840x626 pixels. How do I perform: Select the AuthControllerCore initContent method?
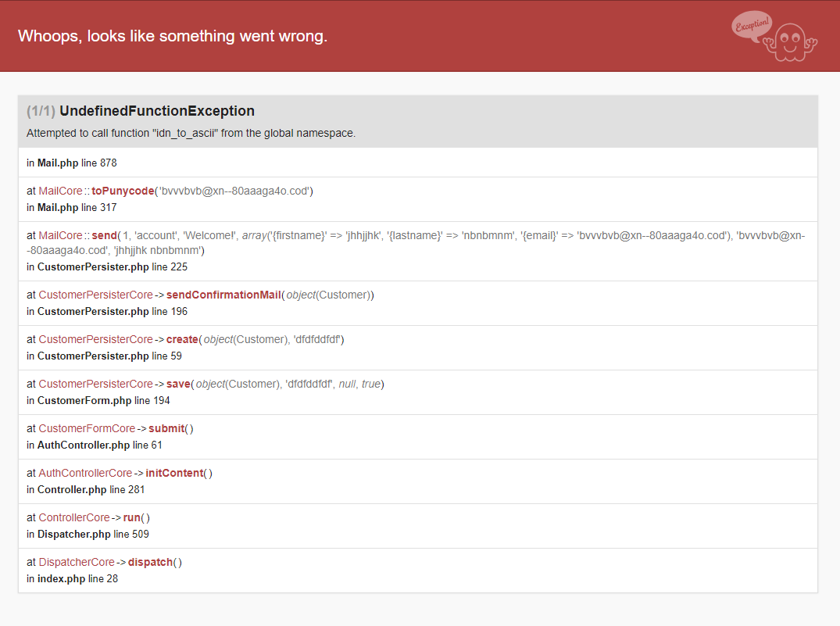pyautogui.click(x=173, y=474)
